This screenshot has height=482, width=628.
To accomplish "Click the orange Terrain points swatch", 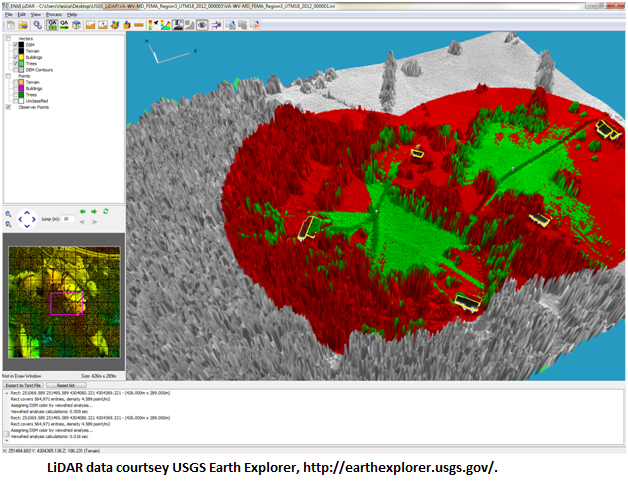I will 21,82.
